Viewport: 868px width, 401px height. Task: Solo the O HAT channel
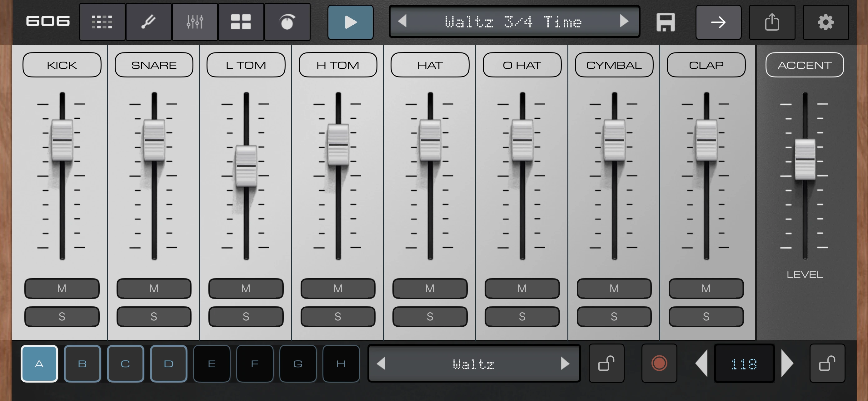coord(522,316)
